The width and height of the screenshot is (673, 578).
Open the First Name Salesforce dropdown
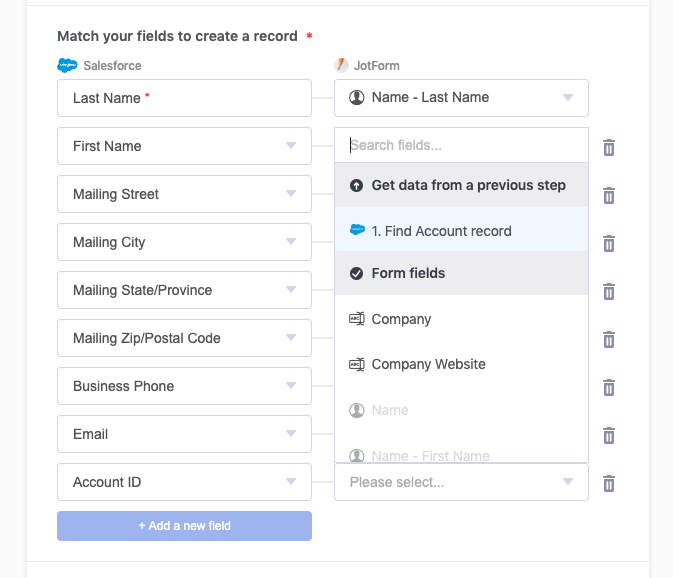(x=185, y=146)
